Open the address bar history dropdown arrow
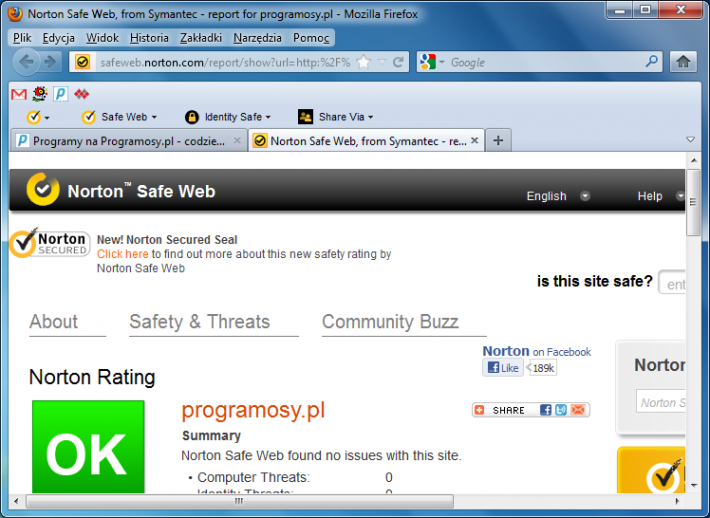Image resolution: width=710 pixels, height=518 pixels. [x=382, y=62]
